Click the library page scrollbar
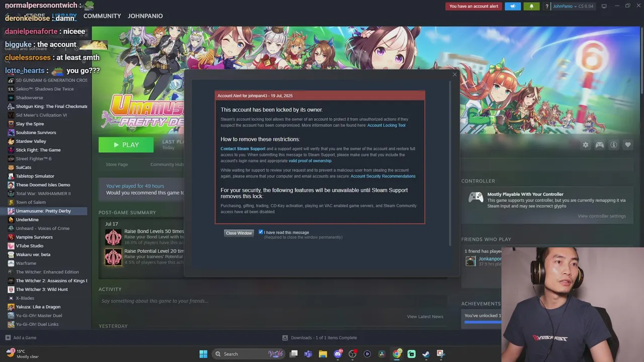This screenshot has width=644, height=362. click(x=641, y=60)
